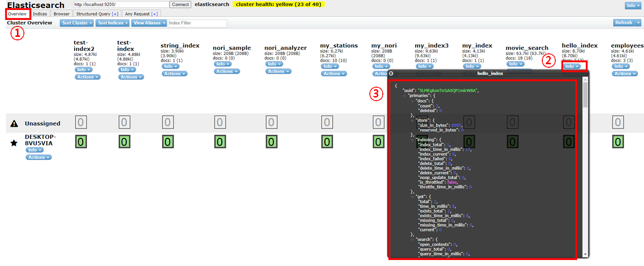The width and height of the screenshot is (644, 266).
Task: Switch to the Browser tab
Action: (62, 14)
